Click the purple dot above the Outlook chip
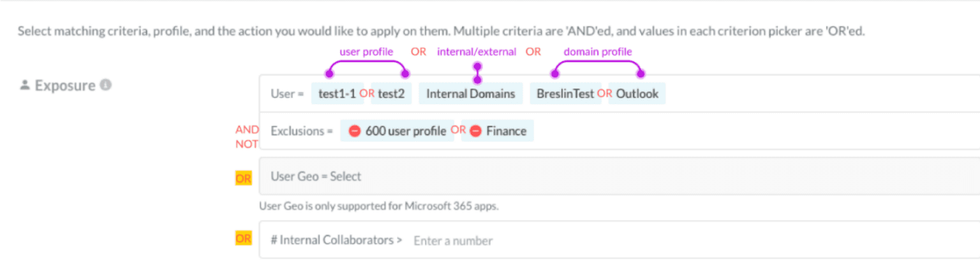The height and width of the screenshot is (262, 980). click(641, 75)
